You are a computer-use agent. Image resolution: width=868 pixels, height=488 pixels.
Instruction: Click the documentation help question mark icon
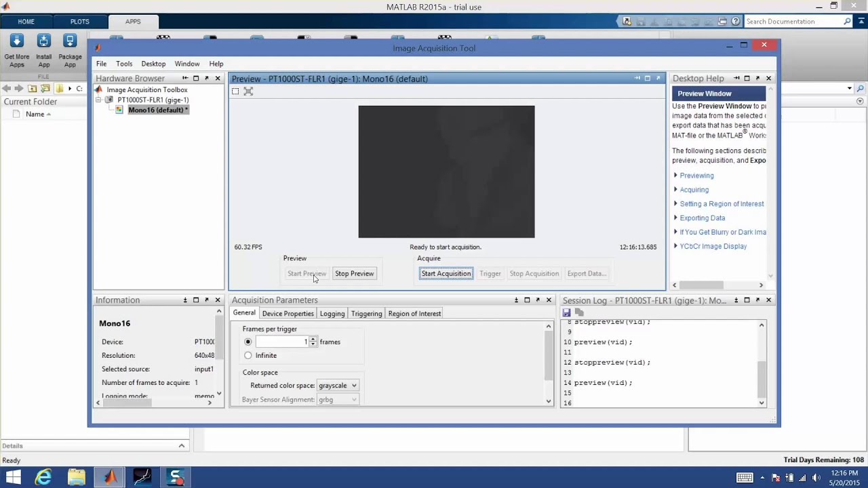(735, 21)
